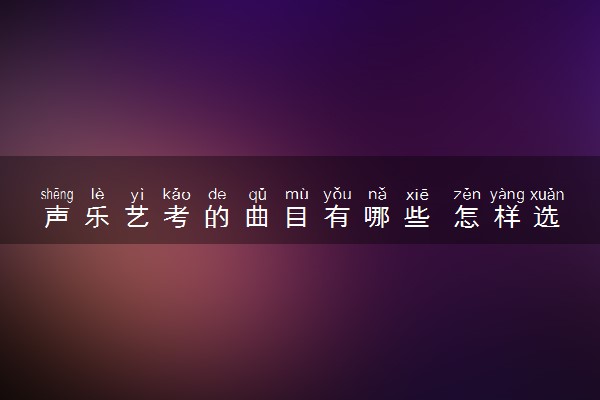Click the character 样 in the title

click(507, 217)
